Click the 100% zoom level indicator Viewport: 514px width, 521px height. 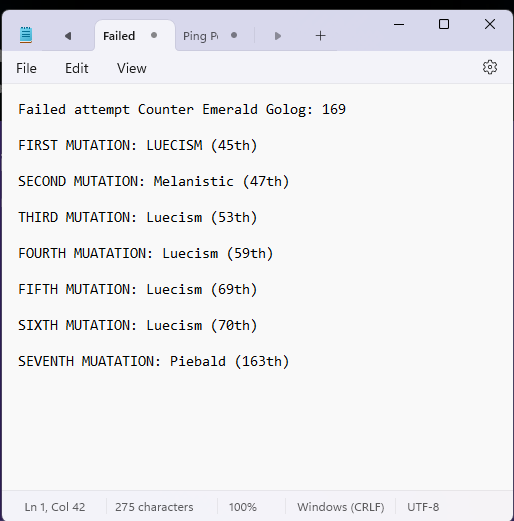243,507
